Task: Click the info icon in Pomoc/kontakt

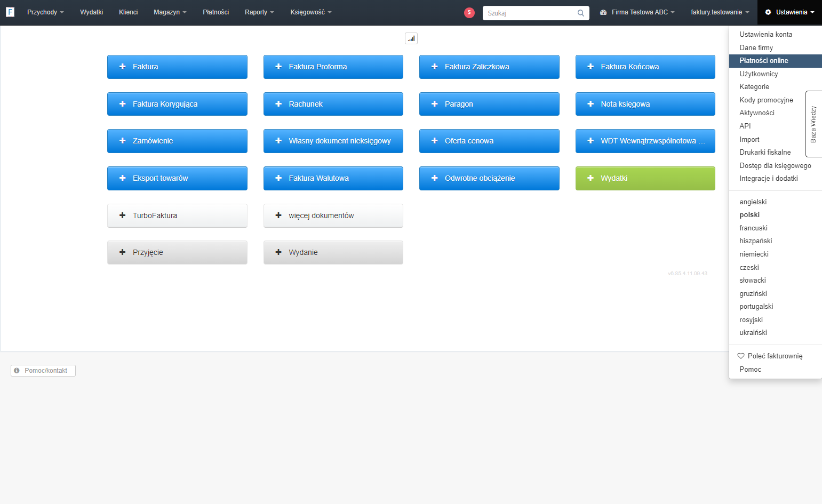Action: pyautogui.click(x=17, y=371)
